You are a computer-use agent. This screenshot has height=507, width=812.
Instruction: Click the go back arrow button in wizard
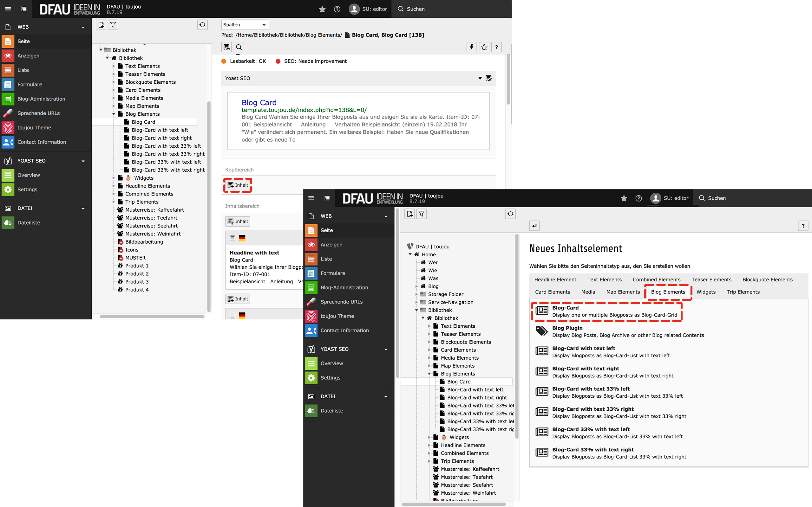tap(534, 226)
